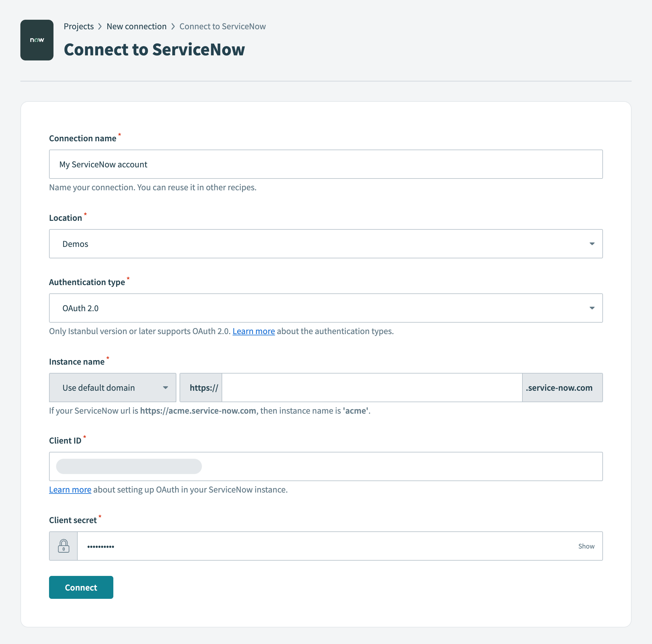Click the ServiceNow logo icon
The height and width of the screenshot is (644, 652).
click(37, 40)
